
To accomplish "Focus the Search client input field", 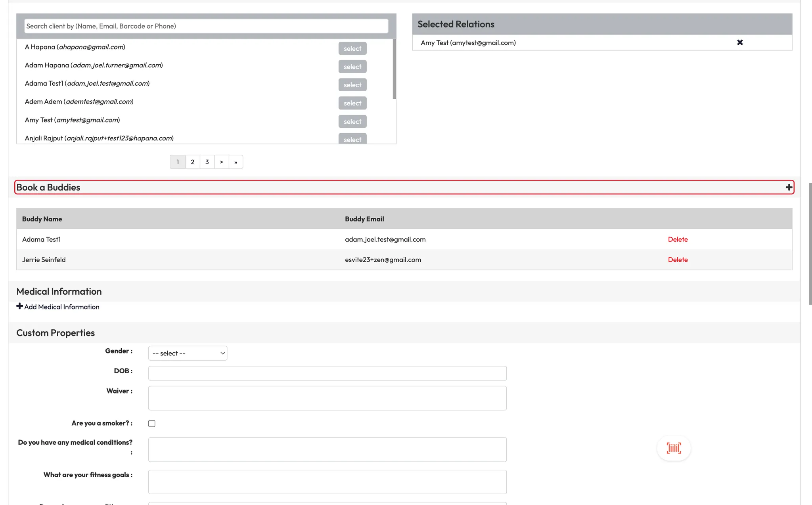I will point(206,26).
